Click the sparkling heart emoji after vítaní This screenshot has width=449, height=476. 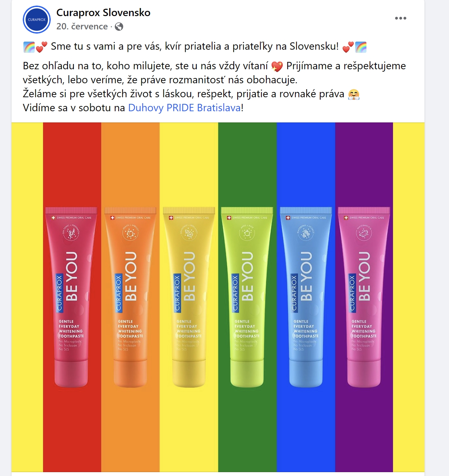(277, 66)
